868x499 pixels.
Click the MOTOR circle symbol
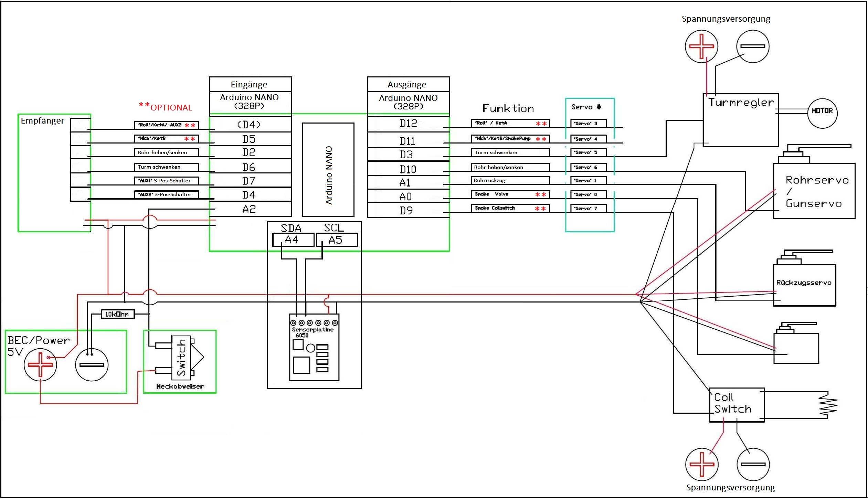822,113
